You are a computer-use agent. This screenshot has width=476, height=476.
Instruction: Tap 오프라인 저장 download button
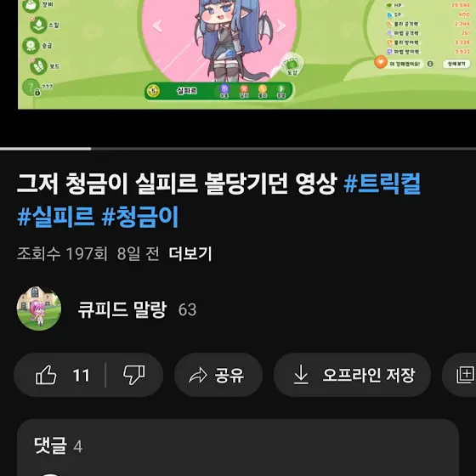click(x=352, y=375)
